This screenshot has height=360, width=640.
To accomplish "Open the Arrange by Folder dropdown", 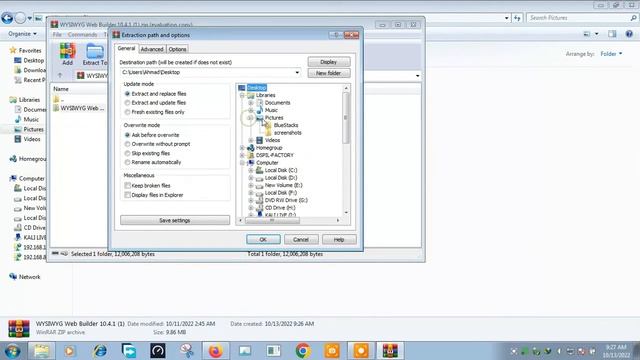I will pos(611,54).
